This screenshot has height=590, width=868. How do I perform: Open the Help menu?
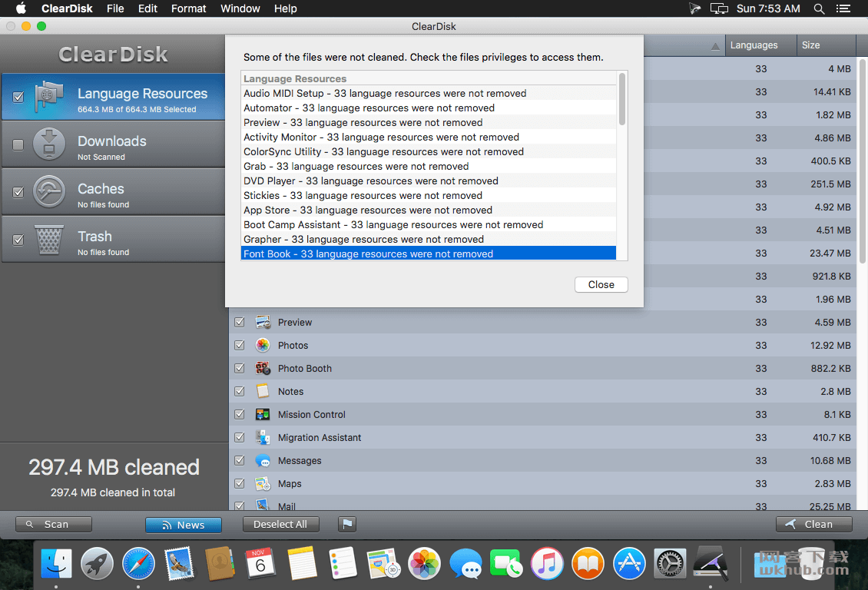point(286,8)
